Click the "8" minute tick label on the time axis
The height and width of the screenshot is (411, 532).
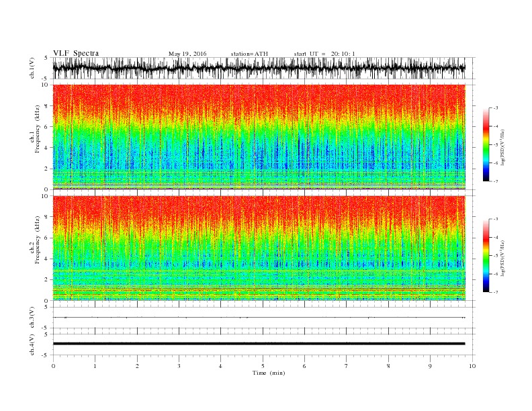(x=388, y=366)
